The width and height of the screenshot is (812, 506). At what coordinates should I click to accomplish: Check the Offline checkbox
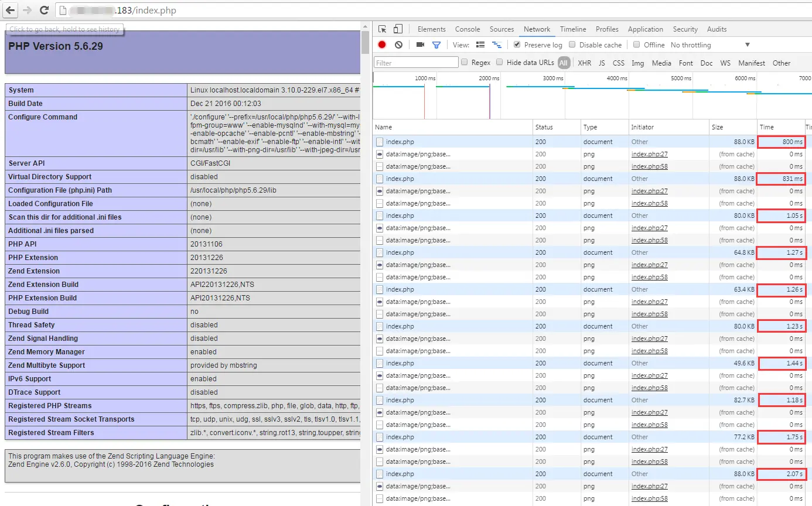click(x=637, y=45)
